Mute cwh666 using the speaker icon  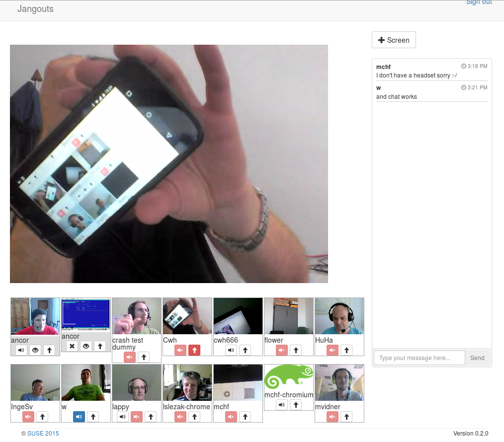coord(231,350)
